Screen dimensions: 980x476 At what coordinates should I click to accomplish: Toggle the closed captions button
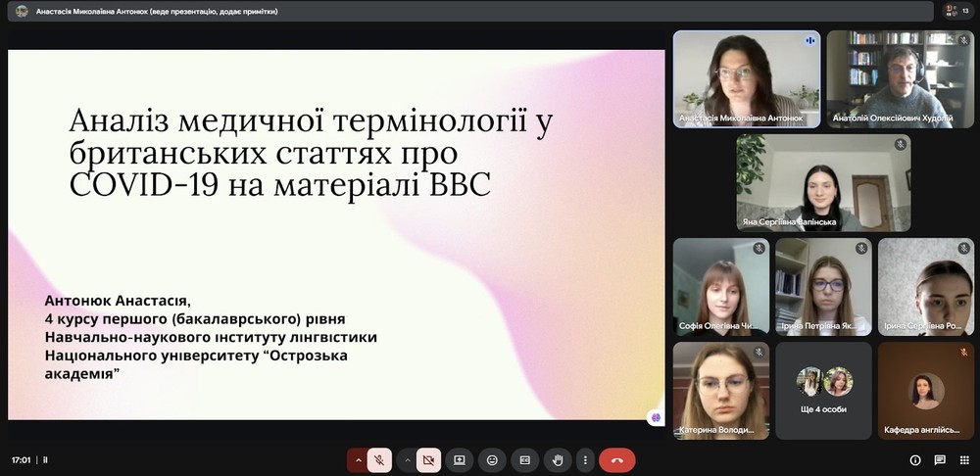pyautogui.click(x=524, y=459)
